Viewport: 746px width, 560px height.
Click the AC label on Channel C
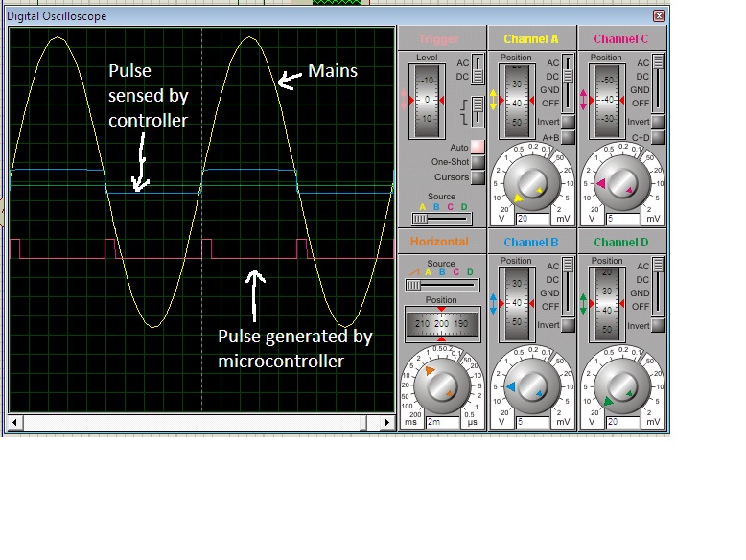[x=643, y=62]
